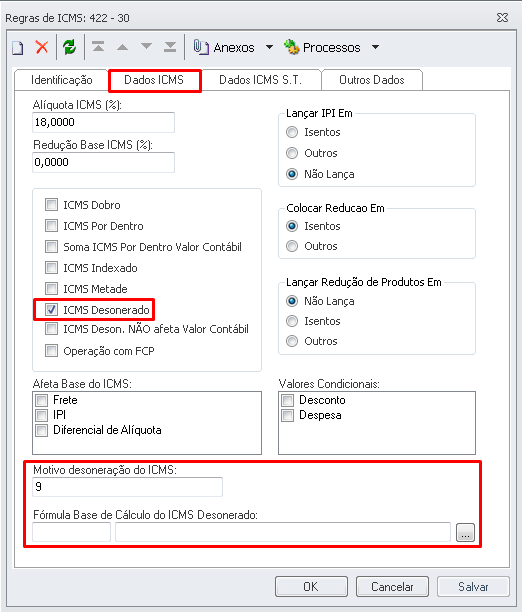Open formula lookup ellipsis button
This screenshot has height=612, width=522.
point(465,532)
